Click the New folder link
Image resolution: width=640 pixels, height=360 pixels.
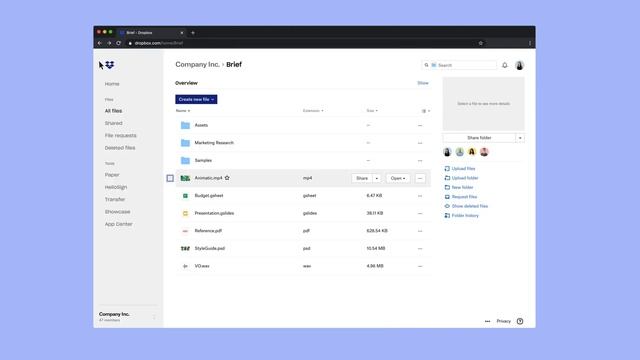[x=459, y=187]
